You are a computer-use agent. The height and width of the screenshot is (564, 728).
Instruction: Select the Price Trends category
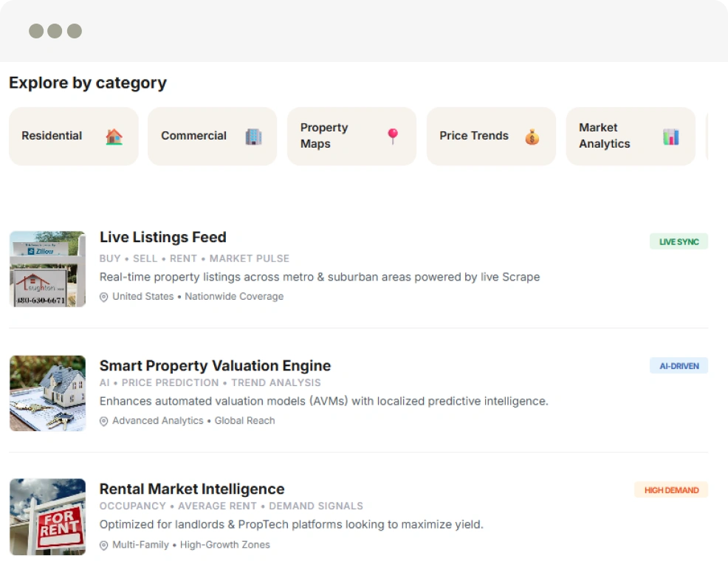(474, 136)
